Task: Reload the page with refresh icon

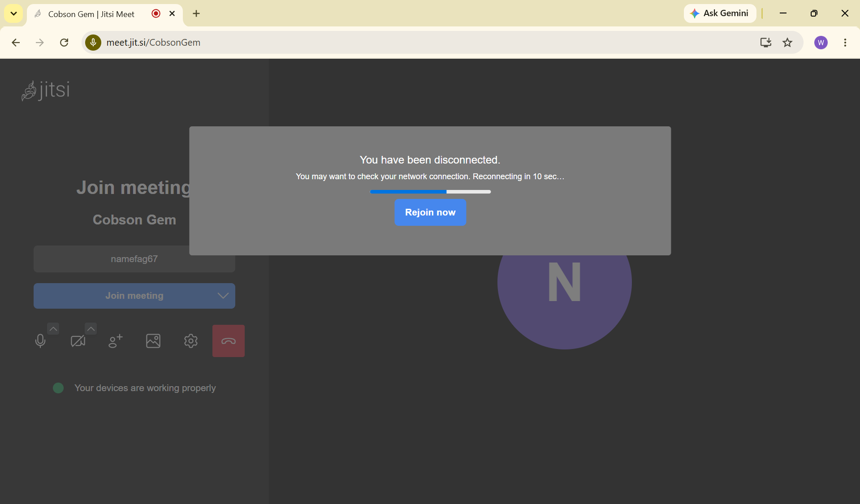Action: [x=64, y=43]
